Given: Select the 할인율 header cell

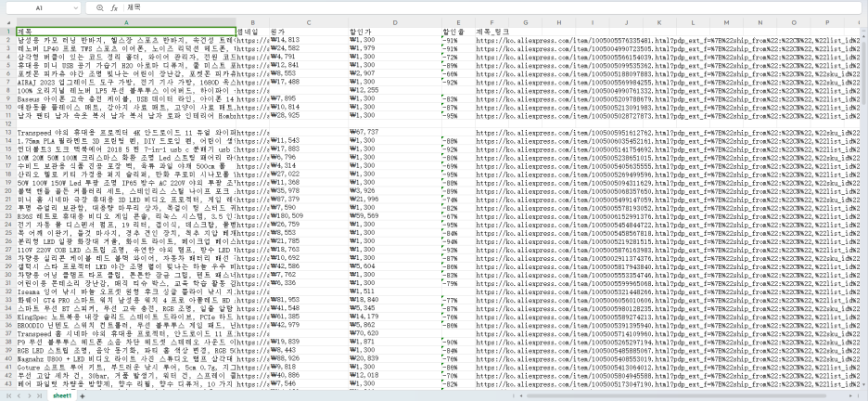Looking at the screenshot, I should 458,32.
